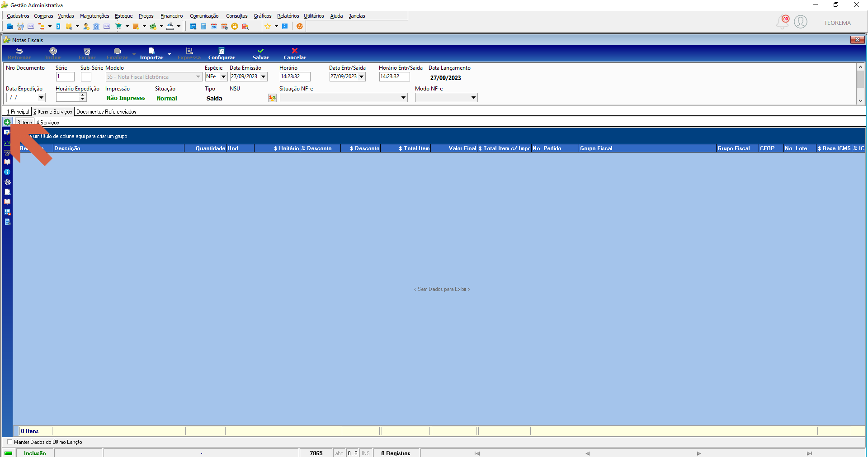The width and height of the screenshot is (868, 457).
Task: Click the orange padlock toolbar icon
Action: 235,26
